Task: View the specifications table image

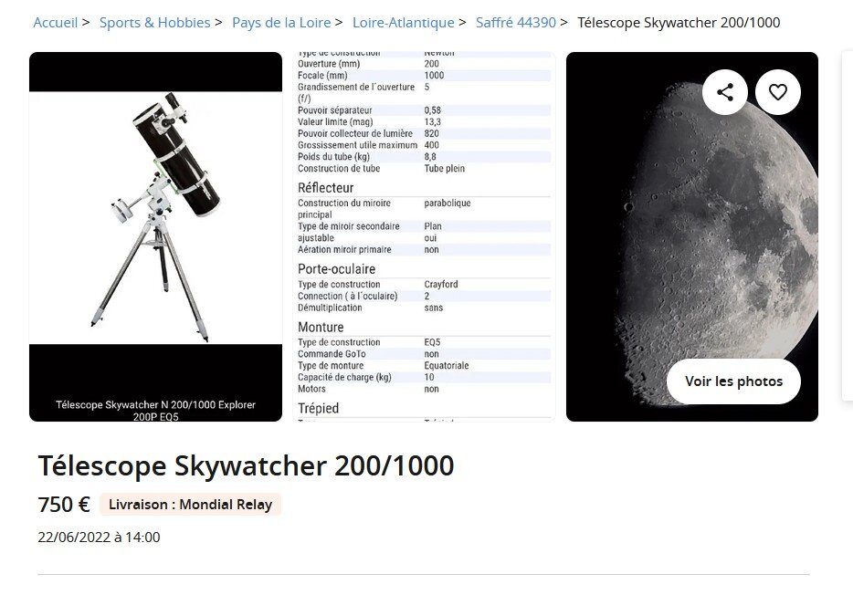Action: 423,235
